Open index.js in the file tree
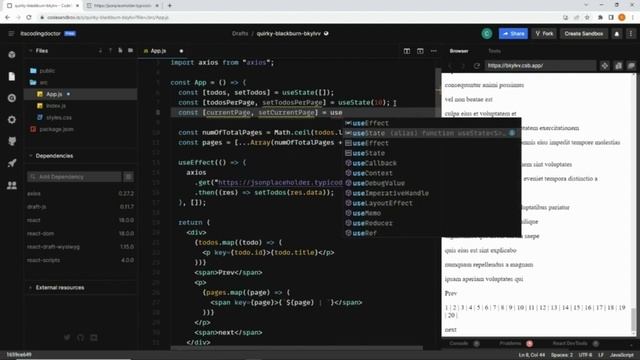The image size is (640, 360). 52,106
